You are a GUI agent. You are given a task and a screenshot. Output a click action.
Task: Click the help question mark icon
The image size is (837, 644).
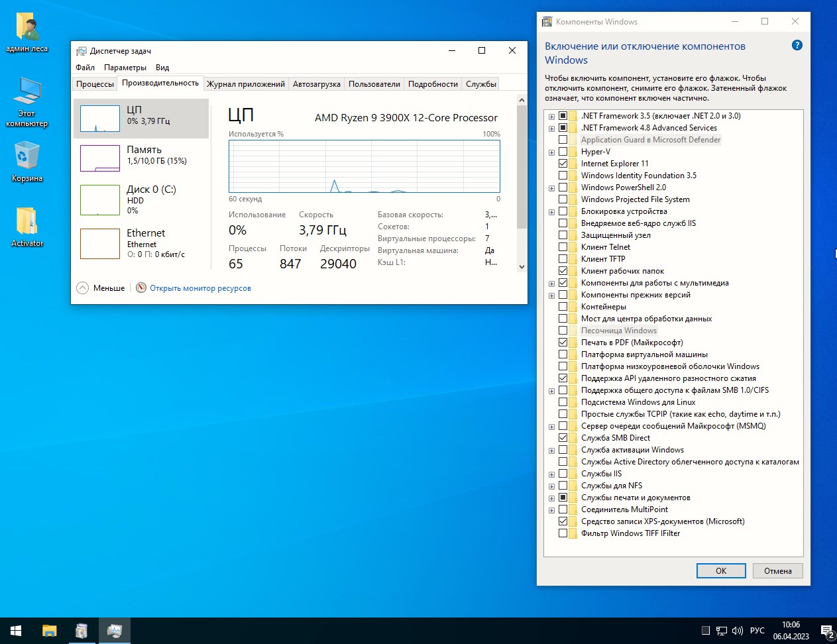(797, 46)
